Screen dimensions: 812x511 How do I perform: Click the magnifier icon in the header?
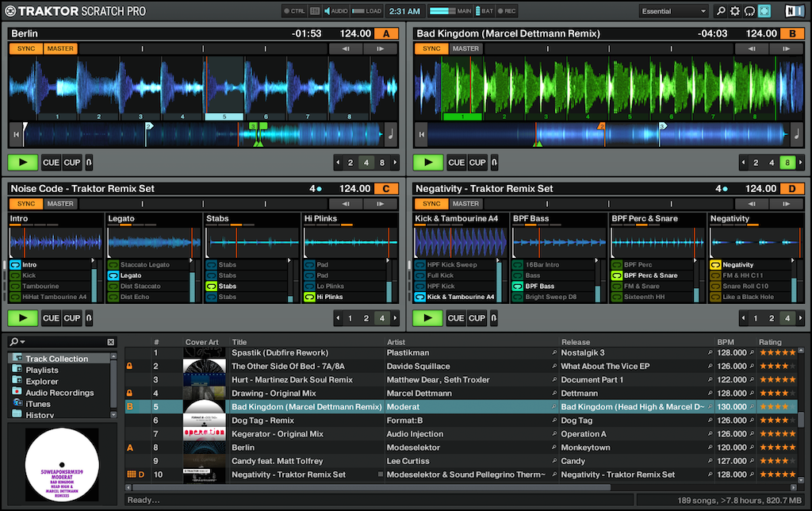(x=721, y=11)
